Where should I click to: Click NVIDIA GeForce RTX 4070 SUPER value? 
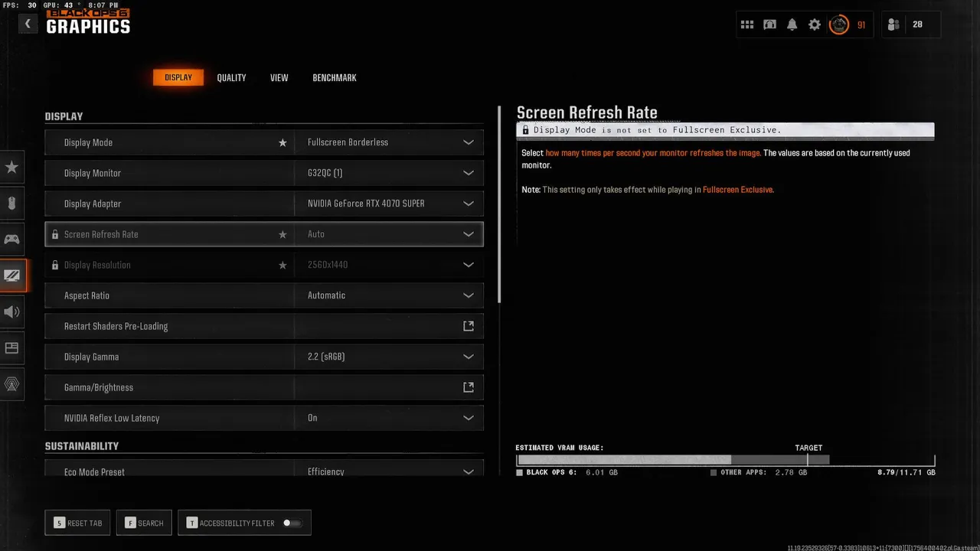tap(366, 204)
